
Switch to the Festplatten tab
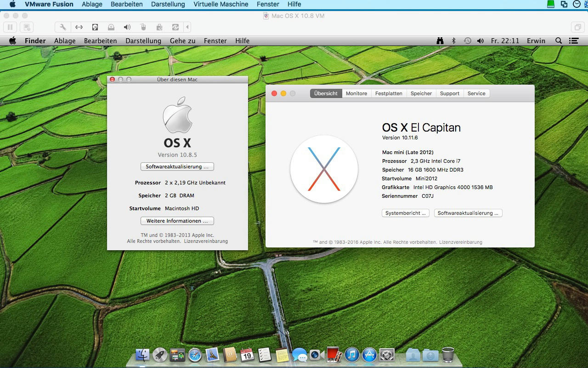[389, 93]
